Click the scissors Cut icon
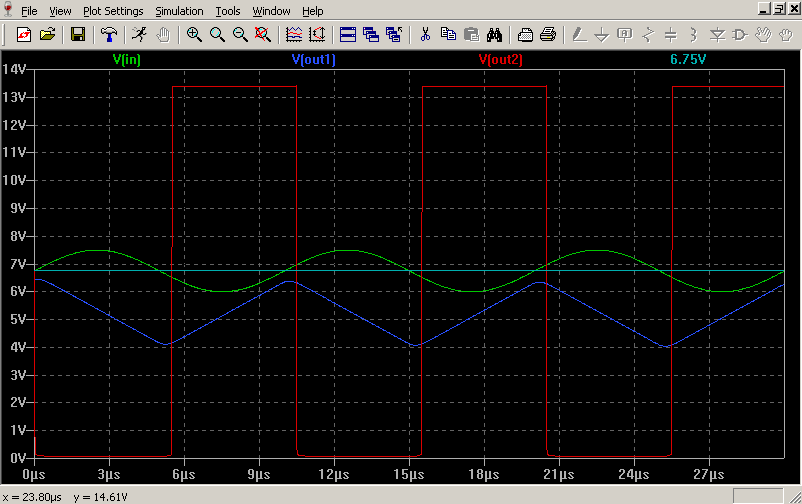 tap(425, 35)
